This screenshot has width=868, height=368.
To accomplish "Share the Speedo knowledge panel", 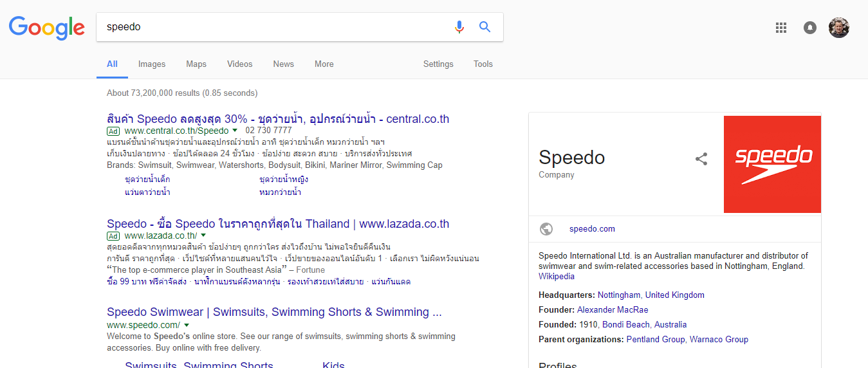I will click(x=701, y=159).
